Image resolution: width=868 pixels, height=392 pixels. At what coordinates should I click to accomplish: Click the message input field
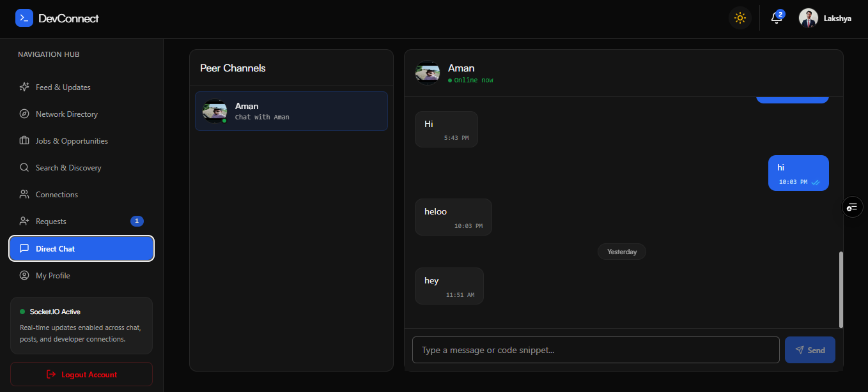coord(596,350)
